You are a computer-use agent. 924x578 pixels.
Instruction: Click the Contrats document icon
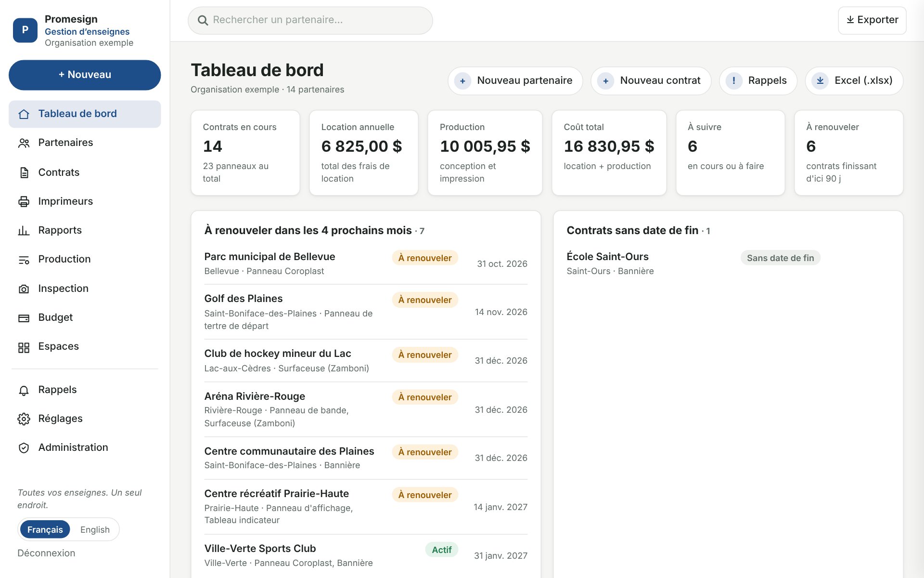point(24,172)
